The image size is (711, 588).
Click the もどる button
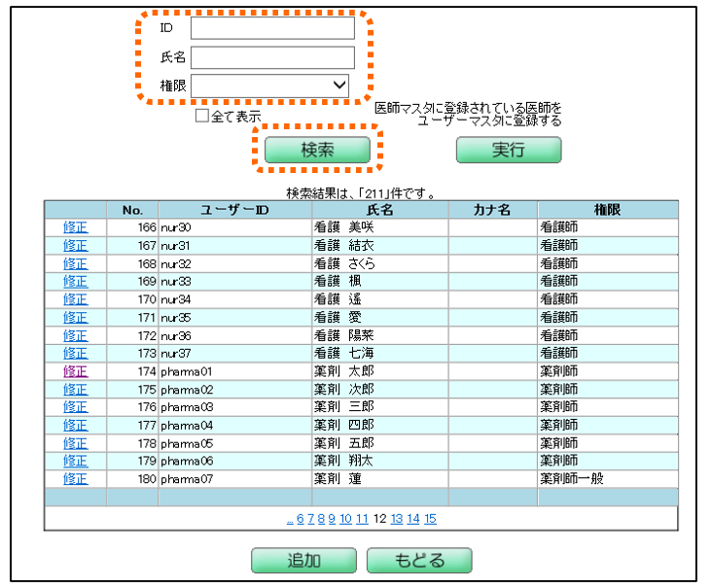click(419, 561)
